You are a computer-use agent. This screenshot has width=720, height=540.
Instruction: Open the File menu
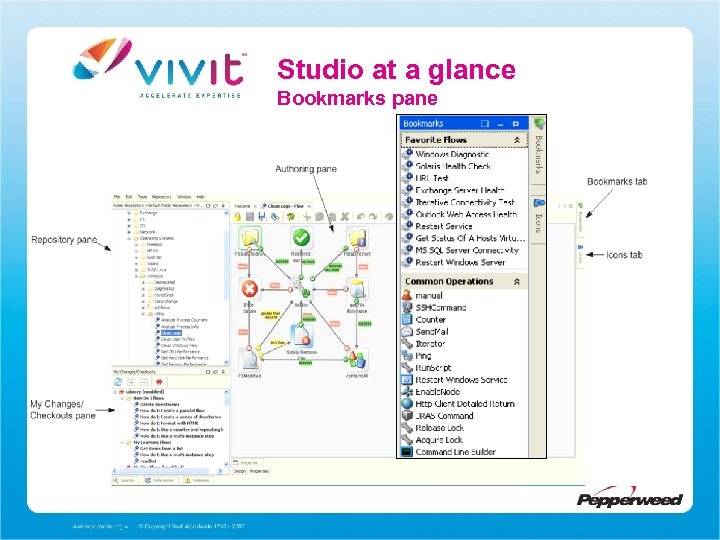(x=117, y=197)
